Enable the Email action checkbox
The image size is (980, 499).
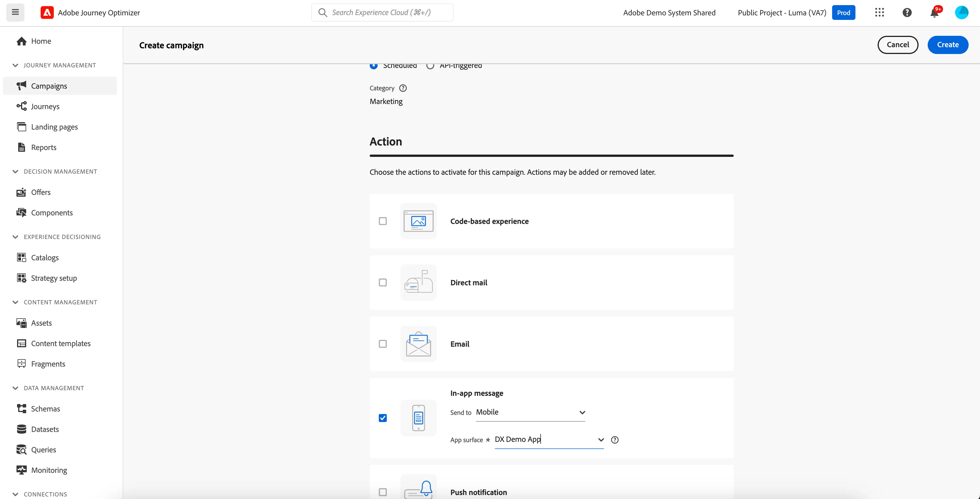coord(383,344)
